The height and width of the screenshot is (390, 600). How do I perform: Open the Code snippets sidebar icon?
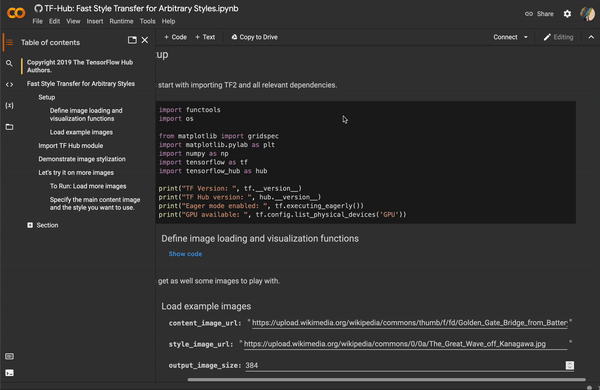tap(9, 84)
